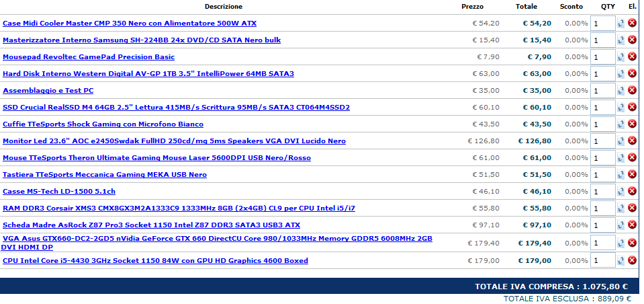Refresh quantity for AOC monitor row
This screenshot has height=304, width=644.
pos(620,141)
